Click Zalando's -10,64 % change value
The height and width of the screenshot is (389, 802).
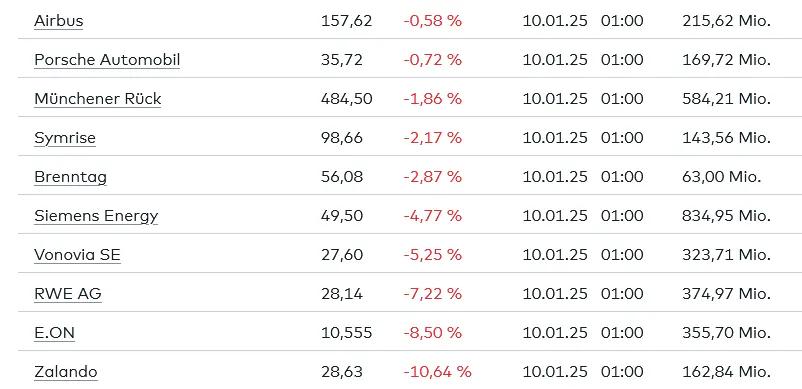(x=437, y=372)
